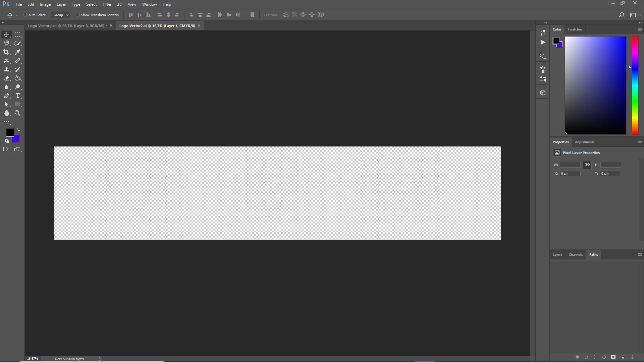Select the Crop tool
This screenshot has width=644, height=362.
(x=6, y=52)
